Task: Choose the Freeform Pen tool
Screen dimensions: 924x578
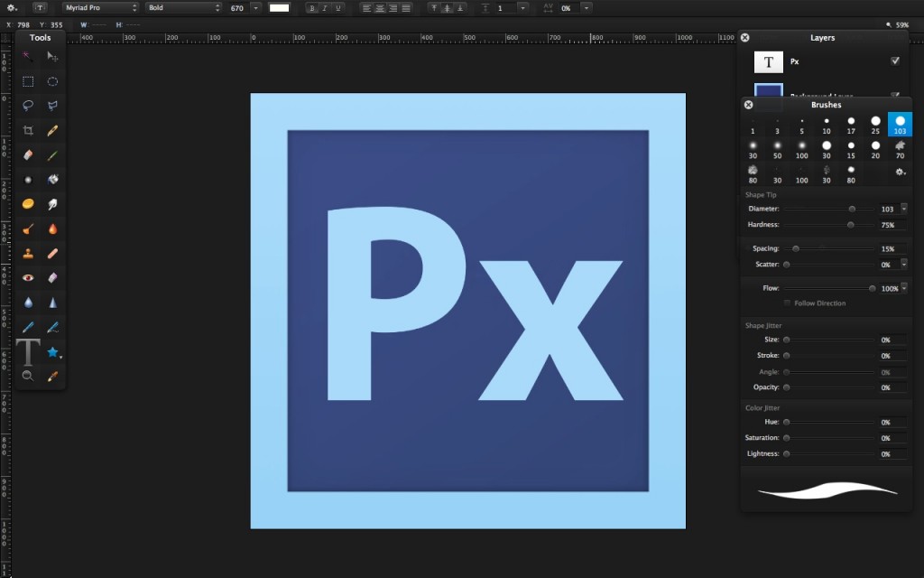Action: click(x=52, y=327)
